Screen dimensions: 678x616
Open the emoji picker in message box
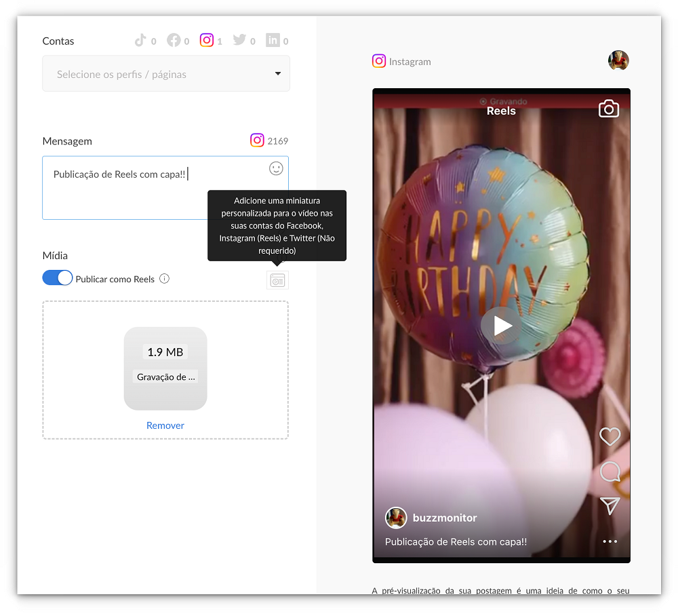click(x=276, y=168)
